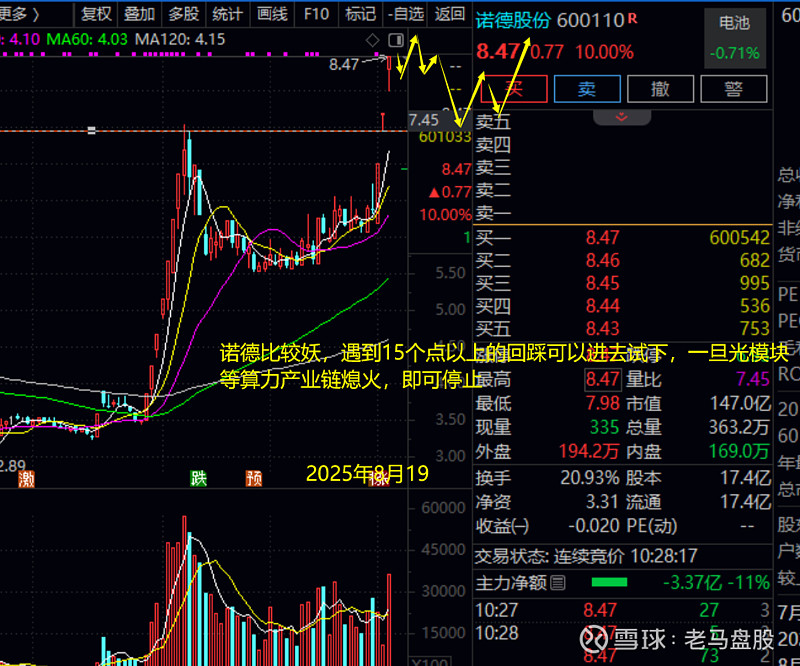Click the 外盘 194.2万 value
Image resolution: width=800 pixels, height=666 pixels.
pos(589,451)
